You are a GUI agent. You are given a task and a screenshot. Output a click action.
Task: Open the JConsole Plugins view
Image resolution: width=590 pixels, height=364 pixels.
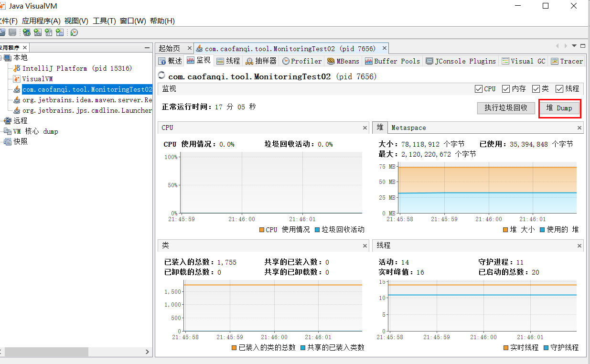pos(461,61)
